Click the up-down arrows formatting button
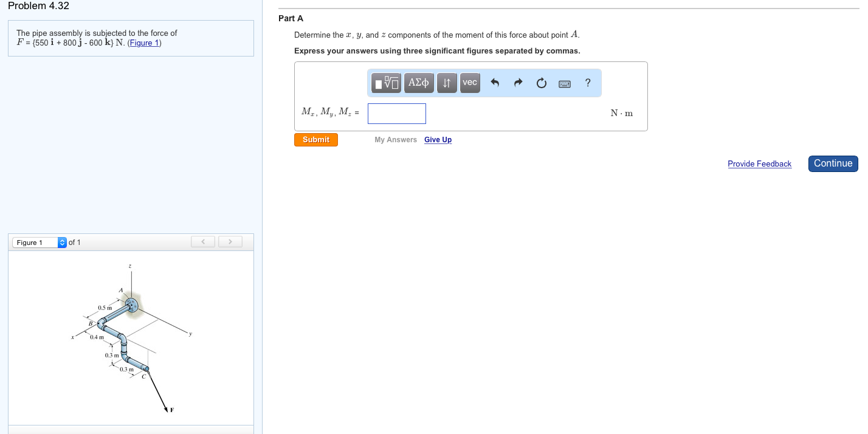This screenshot has height=434, width=868. [447, 83]
